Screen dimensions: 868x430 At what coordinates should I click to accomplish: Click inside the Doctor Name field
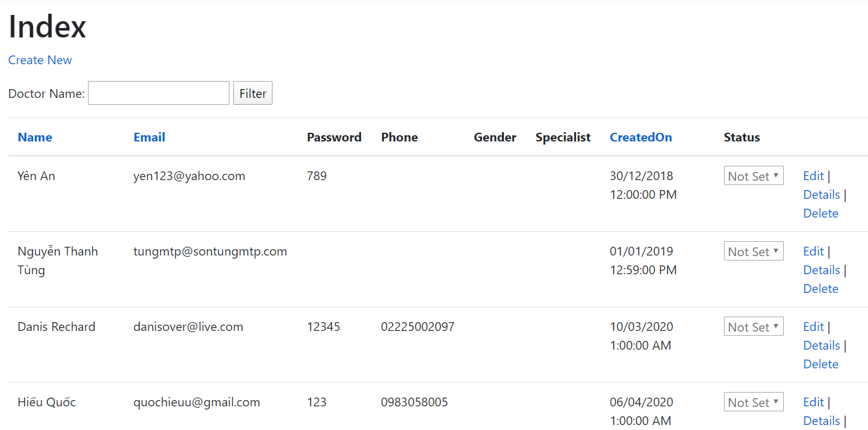pos(158,92)
